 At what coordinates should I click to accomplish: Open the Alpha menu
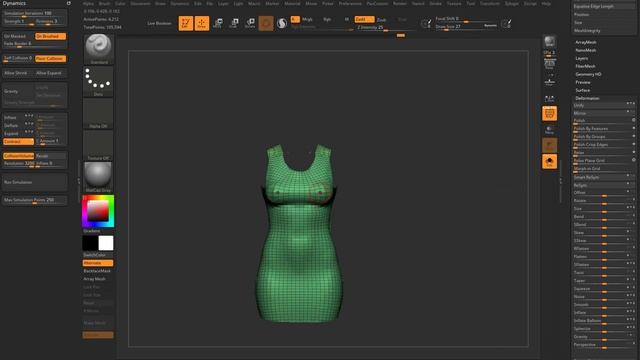88,3
